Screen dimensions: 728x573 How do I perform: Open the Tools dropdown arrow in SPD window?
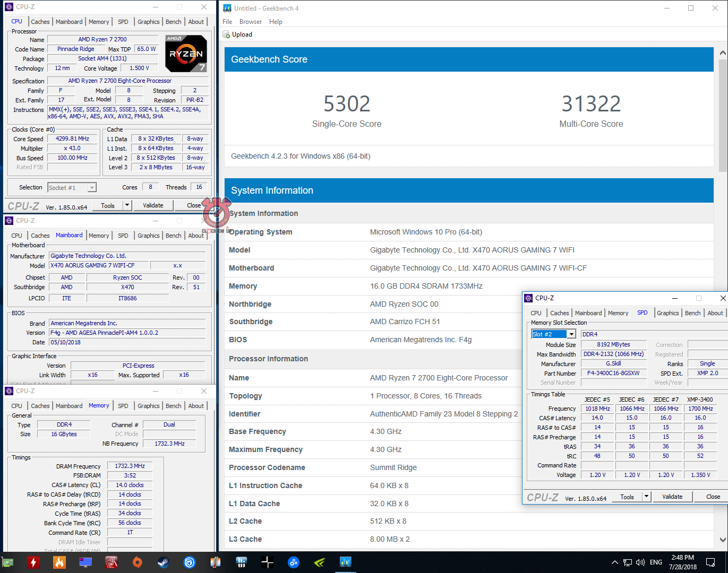pyautogui.click(x=646, y=497)
